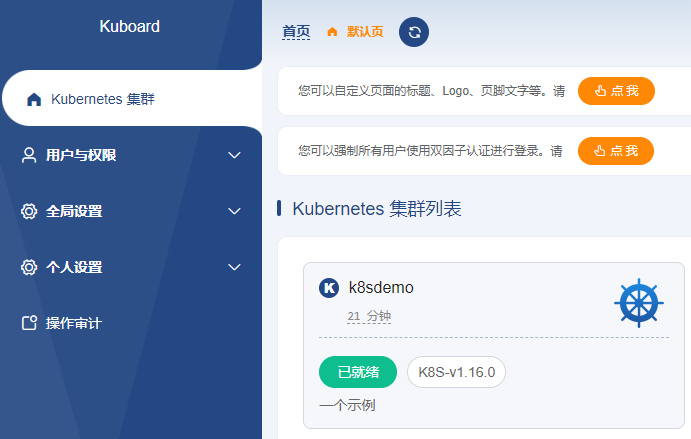Click the gear icon beside 个人设置
The height and width of the screenshot is (439, 691).
[x=29, y=267]
